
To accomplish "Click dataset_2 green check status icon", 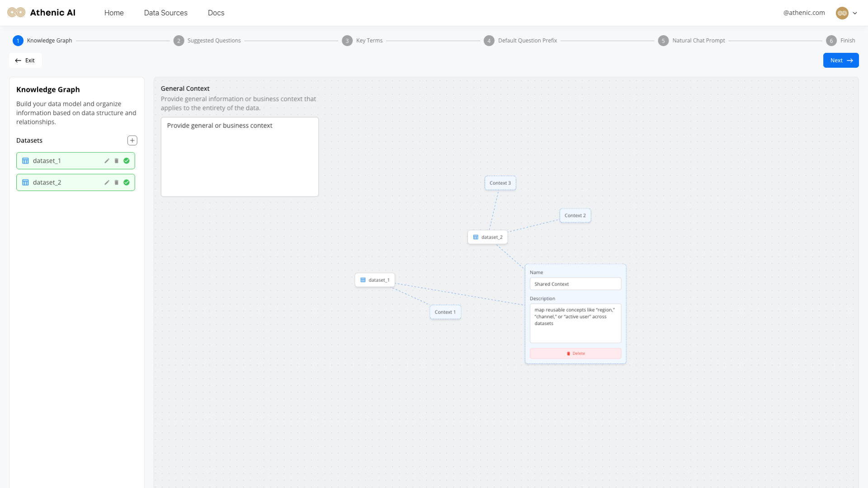I will pos(127,183).
